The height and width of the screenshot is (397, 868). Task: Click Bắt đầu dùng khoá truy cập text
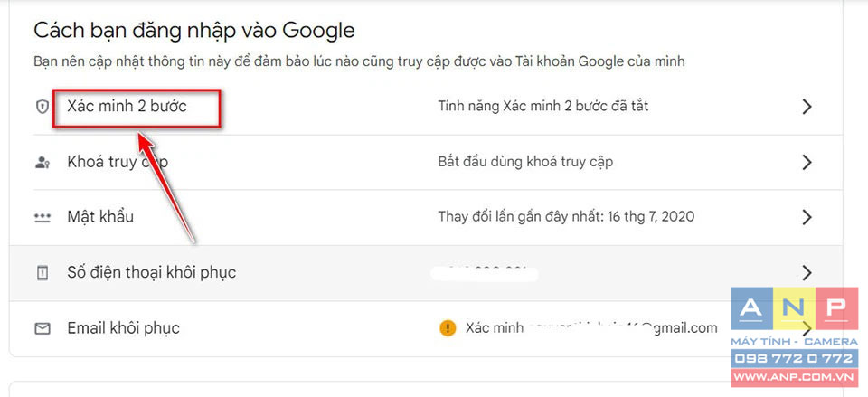[x=525, y=162]
